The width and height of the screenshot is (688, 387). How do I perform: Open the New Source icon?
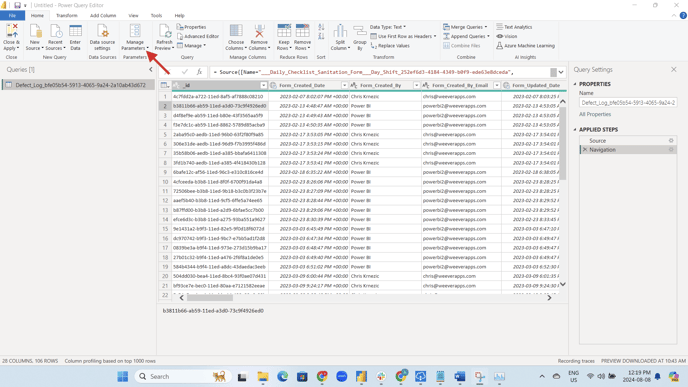pyautogui.click(x=35, y=31)
